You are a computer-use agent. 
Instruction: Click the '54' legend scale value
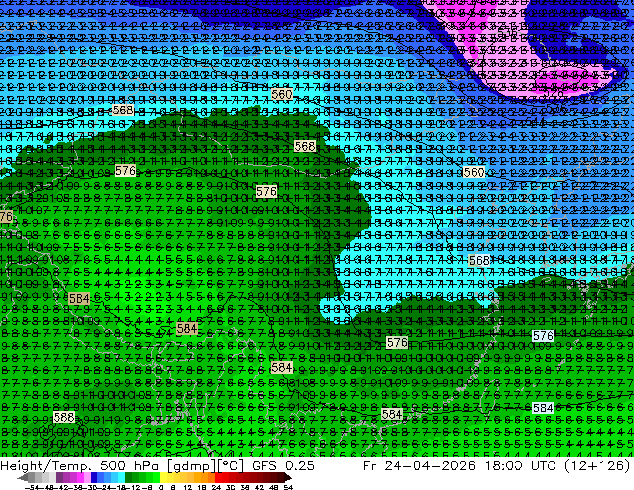(x=288, y=487)
